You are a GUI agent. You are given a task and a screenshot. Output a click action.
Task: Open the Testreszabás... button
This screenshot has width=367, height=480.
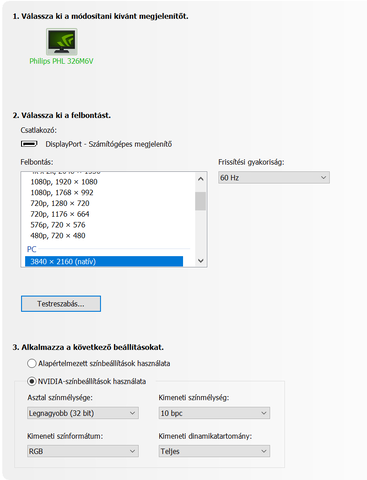coord(61,304)
